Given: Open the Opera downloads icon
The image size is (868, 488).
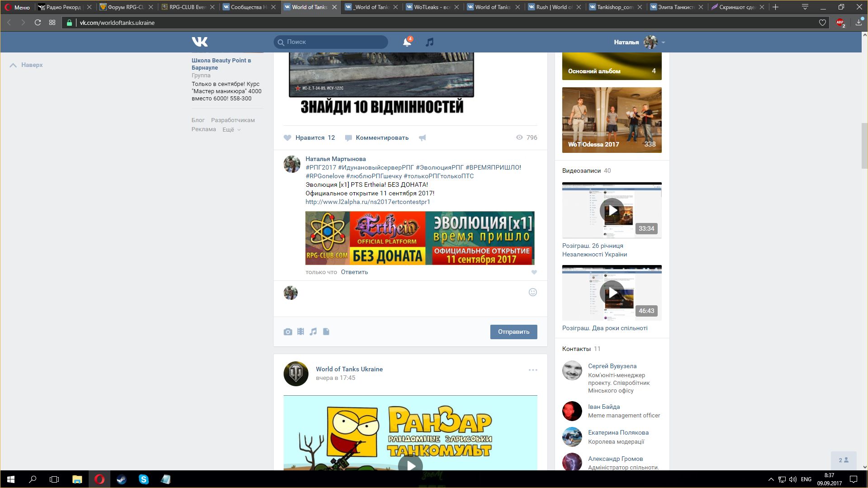Looking at the screenshot, I should (x=859, y=22).
